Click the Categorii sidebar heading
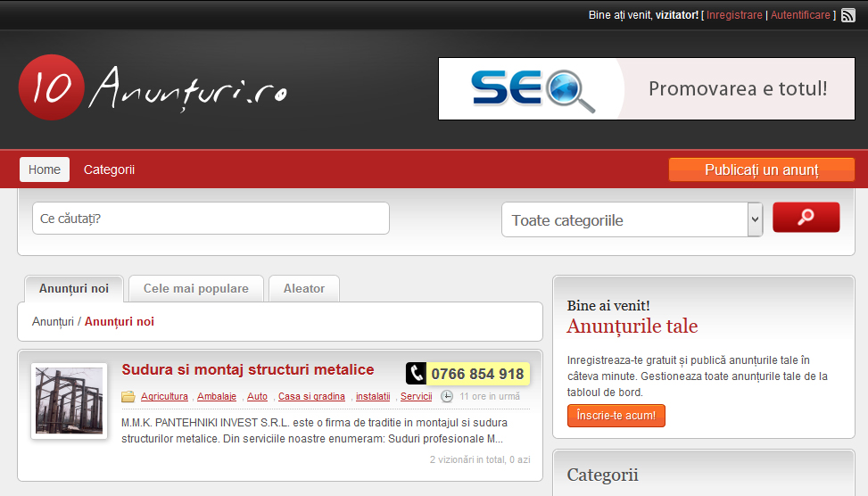868x496 pixels. pos(602,475)
